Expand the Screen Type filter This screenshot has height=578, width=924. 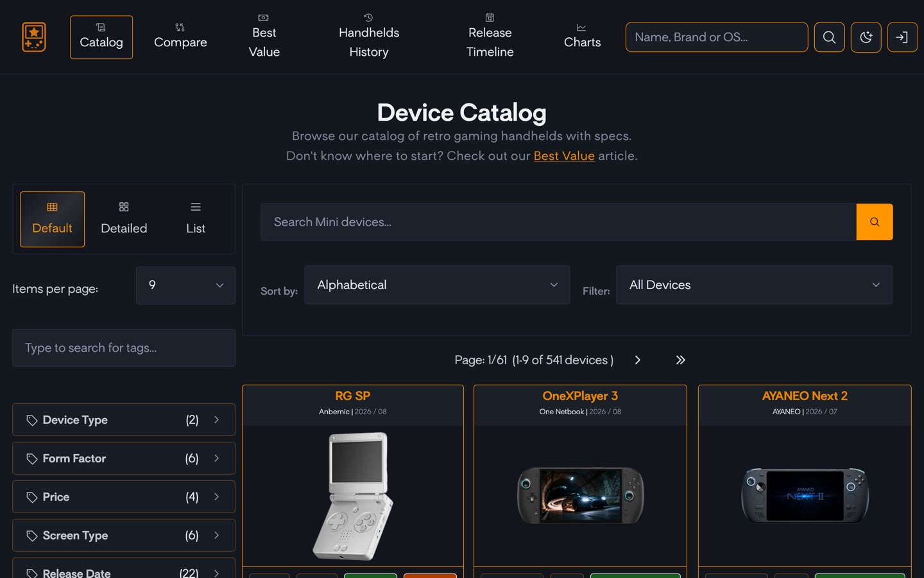point(124,535)
